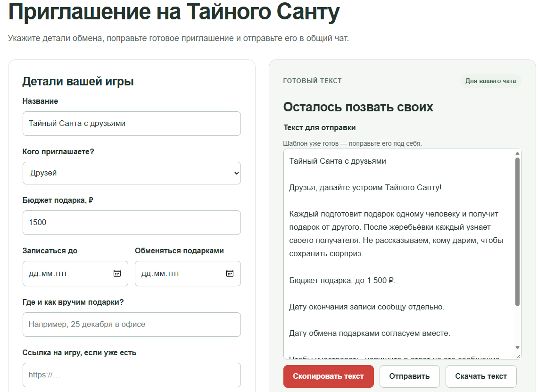Click the 'Для вашего чата' badge
546x392 pixels.
coord(491,81)
